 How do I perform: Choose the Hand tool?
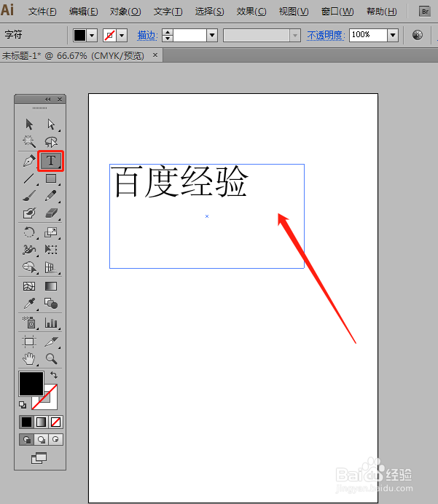tap(29, 359)
